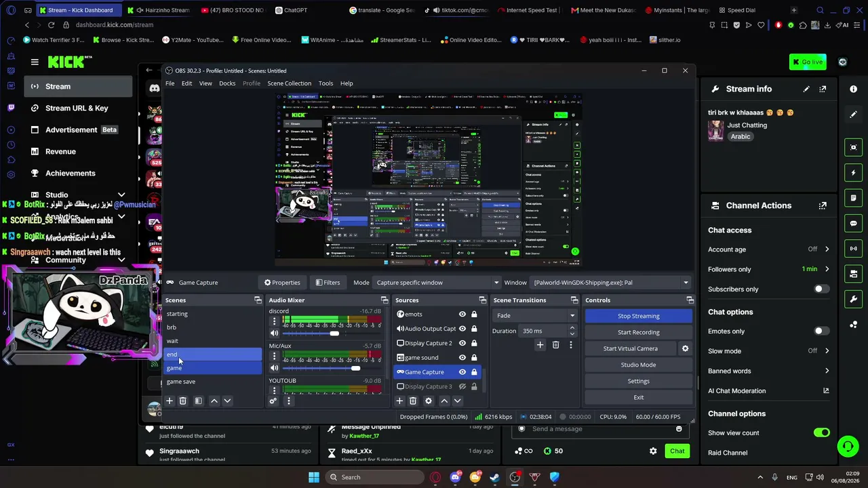Open the Fade transition dropdown
Image resolution: width=868 pixels, height=488 pixels.
[535, 315]
